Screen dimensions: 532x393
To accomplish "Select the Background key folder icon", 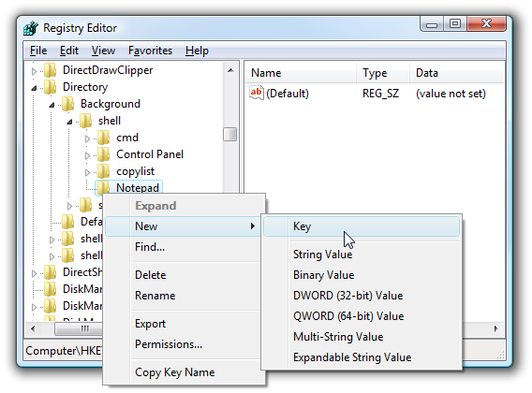I will (68, 104).
